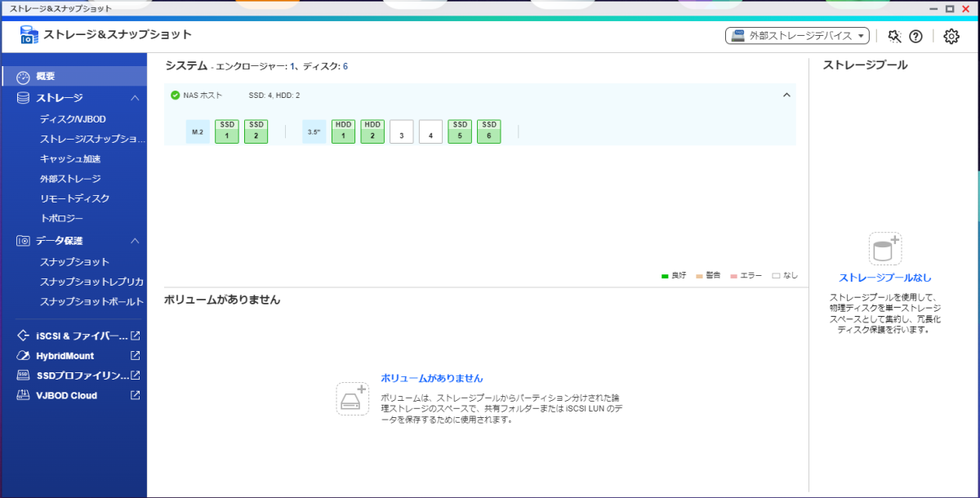The height and width of the screenshot is (498, 980).
Task: Click the tools wrench icon in header
Action: [893, 36]
